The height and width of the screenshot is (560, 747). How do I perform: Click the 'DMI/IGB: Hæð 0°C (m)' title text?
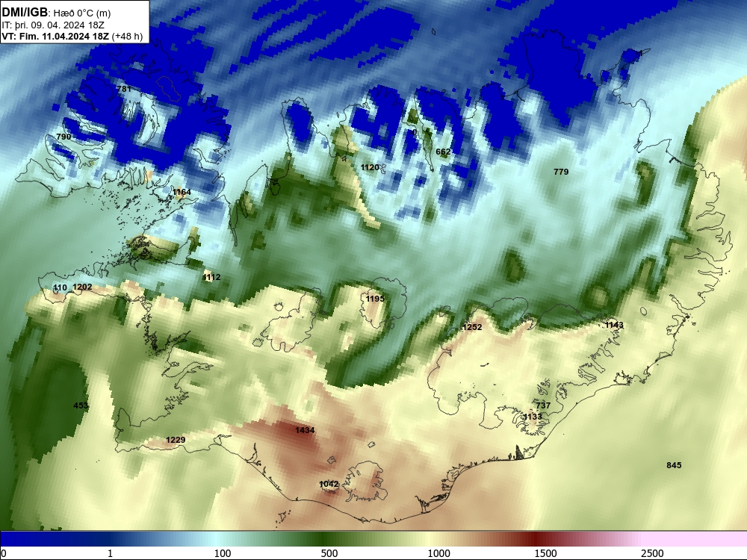[56, 13]
